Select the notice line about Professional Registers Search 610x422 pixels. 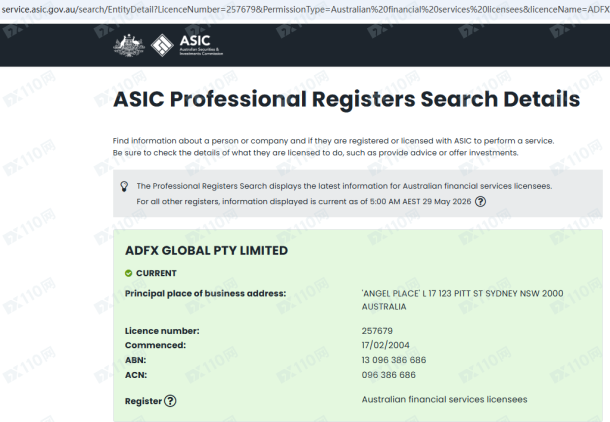click(344, 186)
